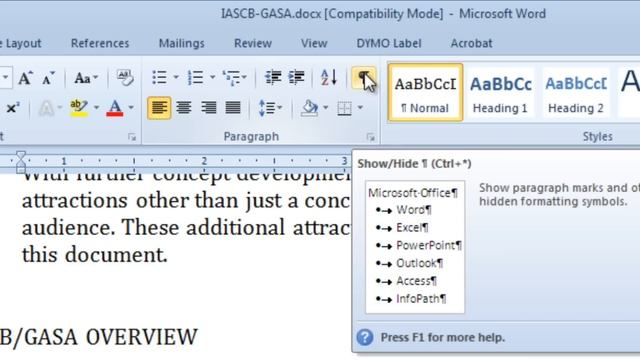Open the Paragraph dialog launcher
Viewport: 640px width, 360px height.
(371, 137)
